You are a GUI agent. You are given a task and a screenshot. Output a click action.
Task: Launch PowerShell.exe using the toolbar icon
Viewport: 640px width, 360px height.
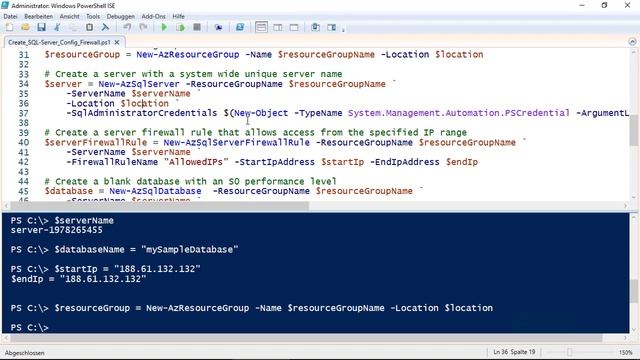240,27
